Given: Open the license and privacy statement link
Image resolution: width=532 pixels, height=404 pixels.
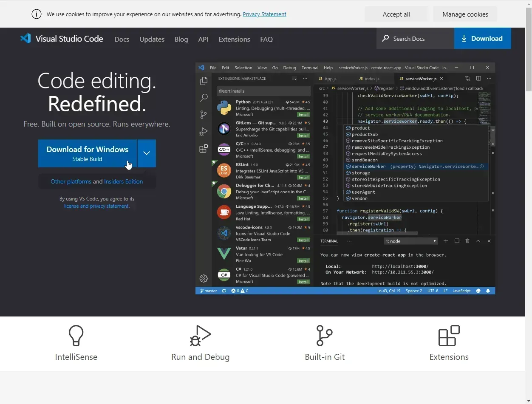Looking at the screenshot, I should click(96, 206).
